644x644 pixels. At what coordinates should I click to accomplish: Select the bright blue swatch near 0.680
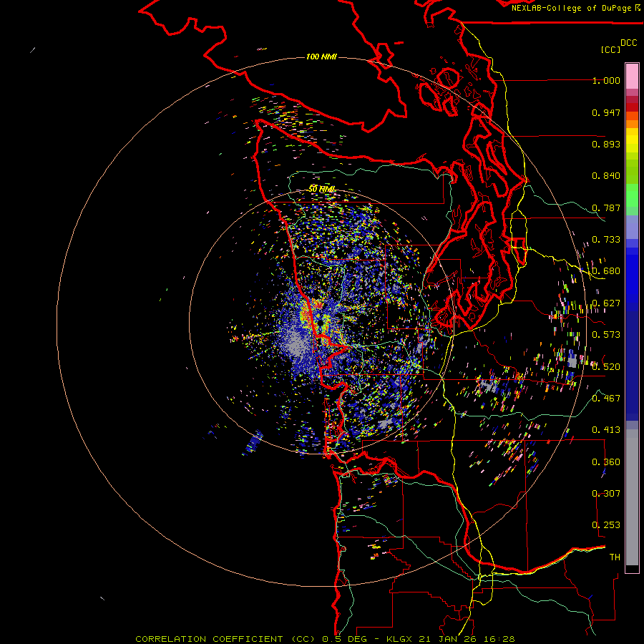coord(632,275)
